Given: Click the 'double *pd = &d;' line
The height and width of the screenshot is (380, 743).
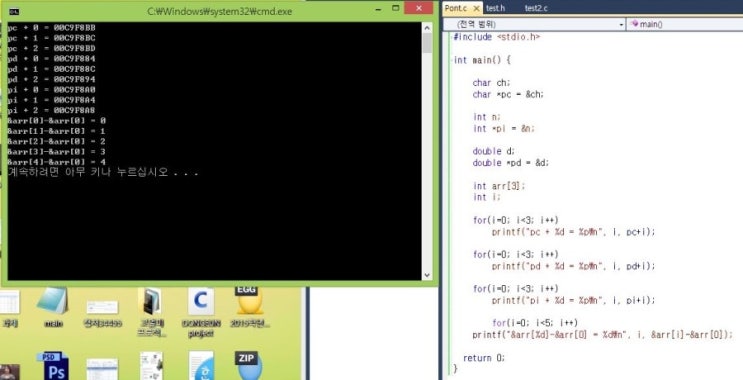Looking at the screenshot, I should (510, 163).
